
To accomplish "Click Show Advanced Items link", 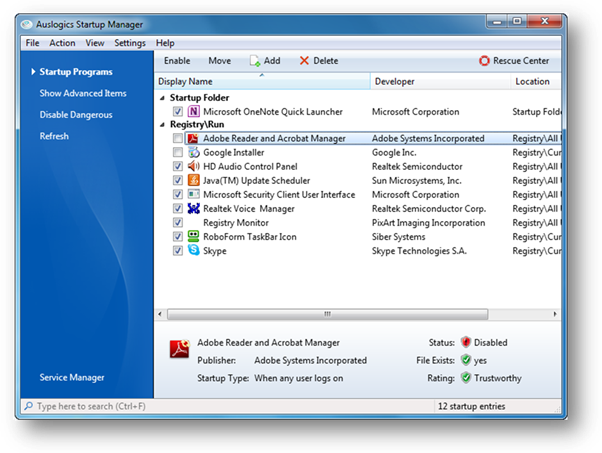I will pyautogui.click(x=83, y=93).
